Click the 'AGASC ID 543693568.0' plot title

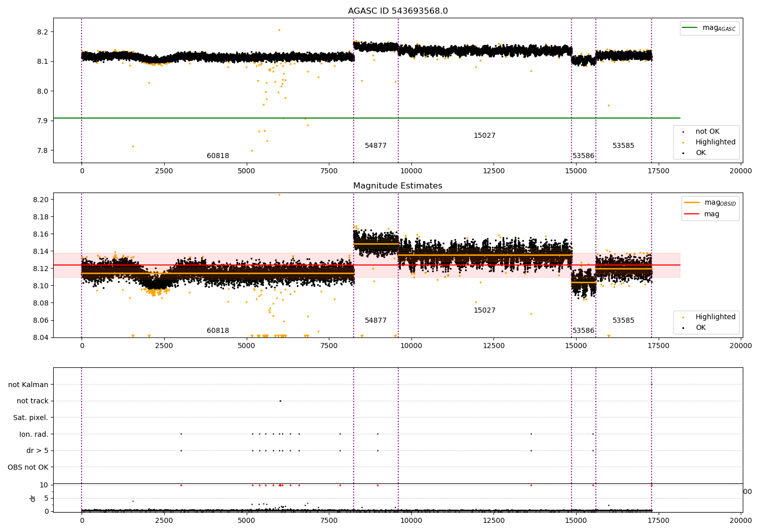[x=398, y=11]
